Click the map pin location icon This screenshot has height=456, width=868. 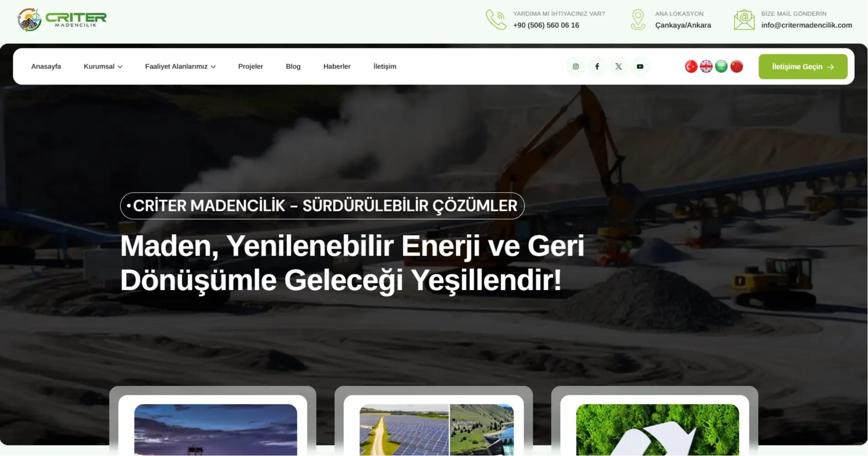coord(638,20)
